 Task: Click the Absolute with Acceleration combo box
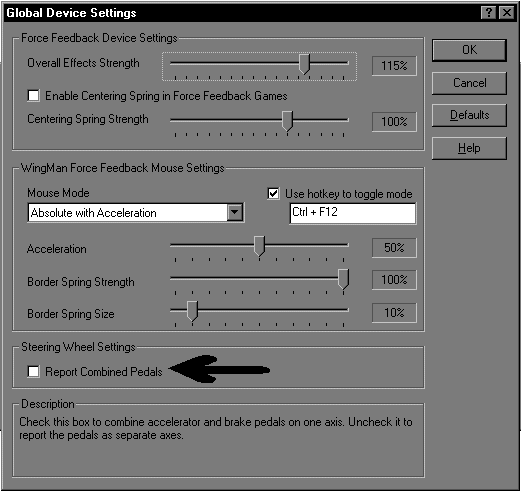coord(136,213)
